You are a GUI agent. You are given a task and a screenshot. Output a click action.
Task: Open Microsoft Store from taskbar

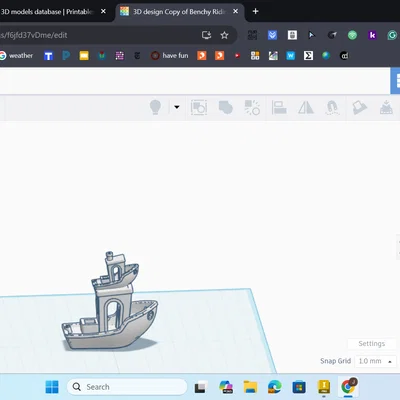(x=299, y=387)
